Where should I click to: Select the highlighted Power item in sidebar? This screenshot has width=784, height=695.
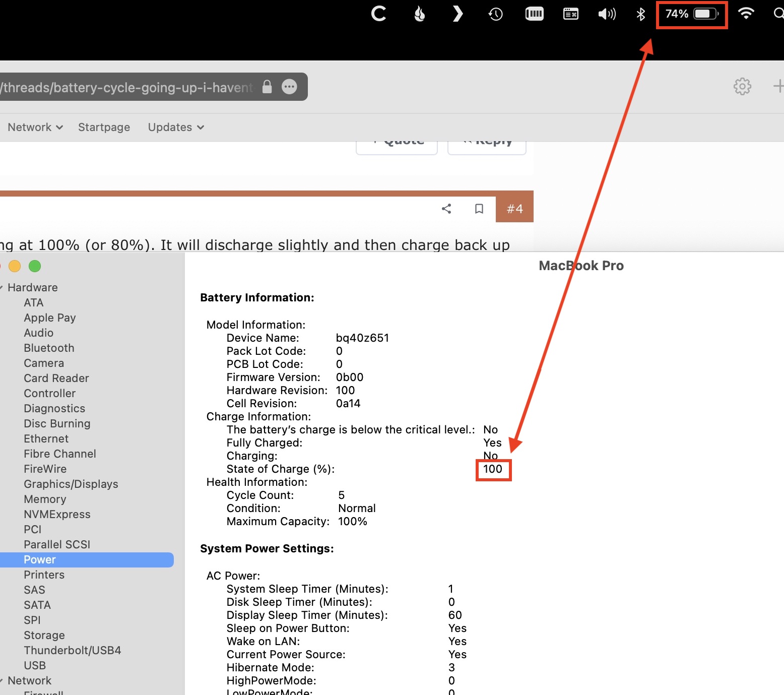[87, 559]
